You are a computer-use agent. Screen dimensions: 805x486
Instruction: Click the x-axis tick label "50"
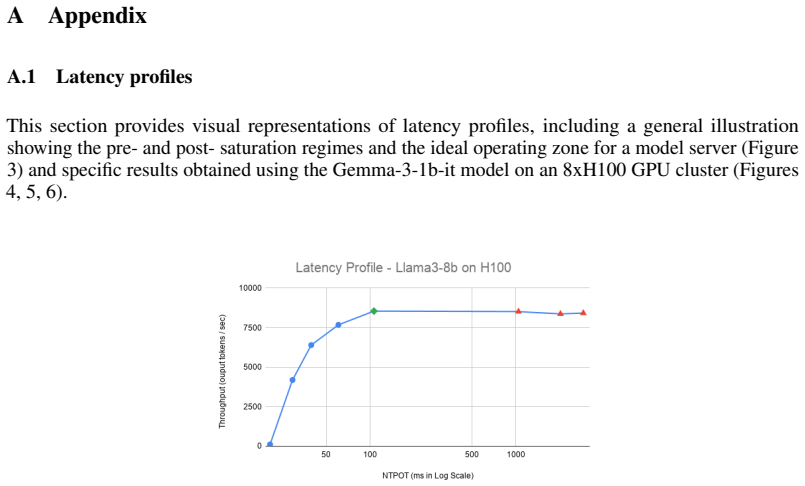(x=326, y=455)
